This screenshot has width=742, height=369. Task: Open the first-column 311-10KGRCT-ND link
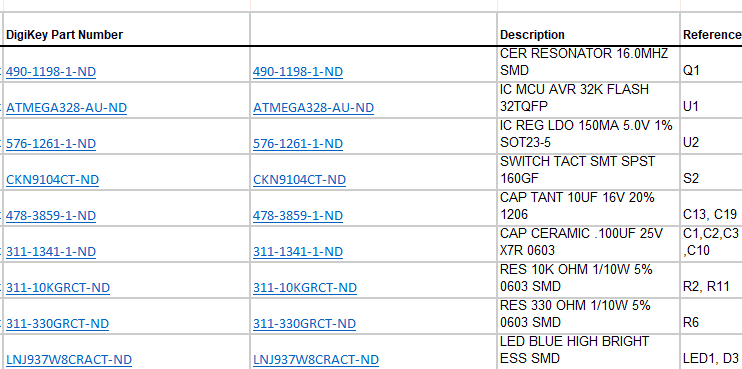click(58, 288)
